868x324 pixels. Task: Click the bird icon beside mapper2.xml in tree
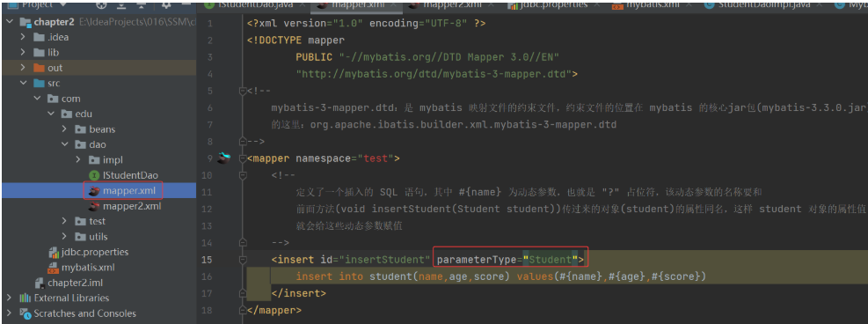(94, 206)
